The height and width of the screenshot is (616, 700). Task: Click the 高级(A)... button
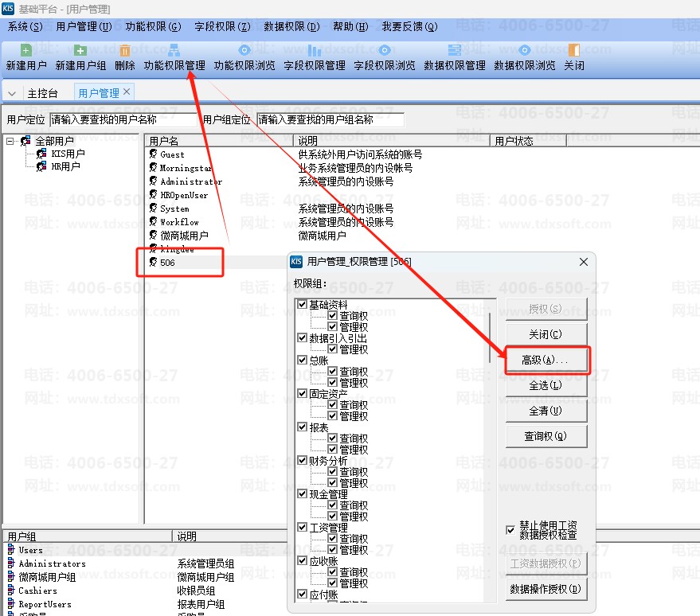[546, 361]
